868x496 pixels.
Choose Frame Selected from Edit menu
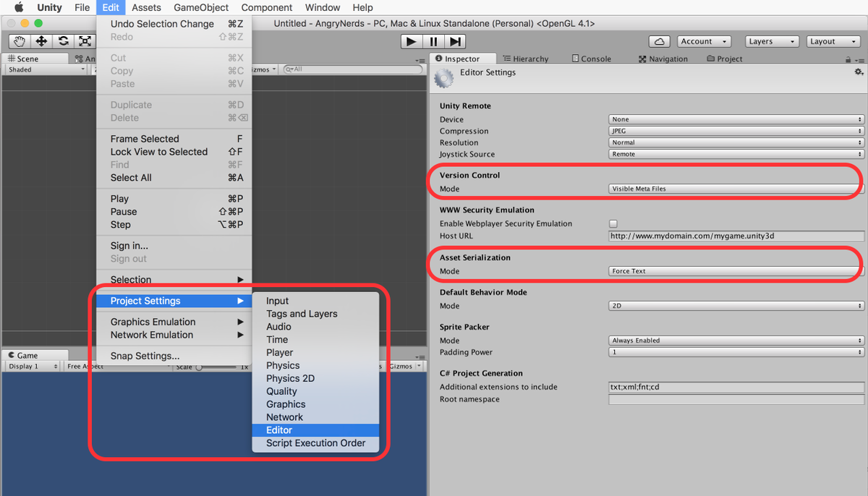174,139
